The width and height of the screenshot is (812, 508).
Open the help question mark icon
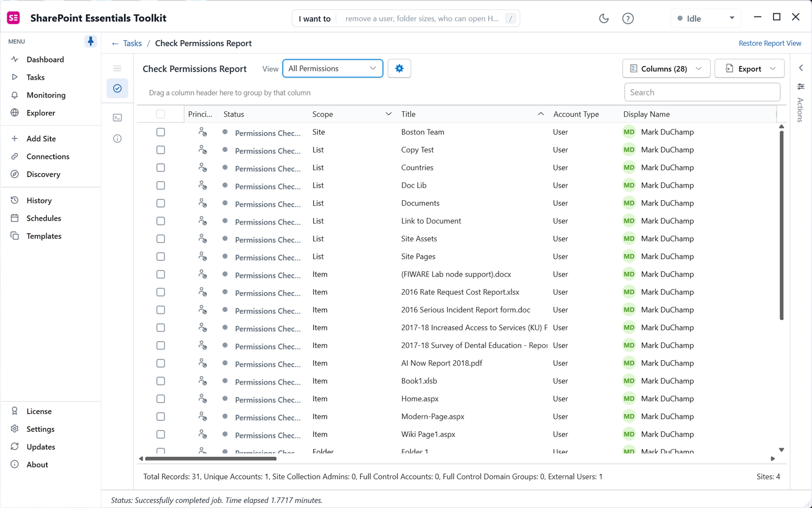(628, 18)
